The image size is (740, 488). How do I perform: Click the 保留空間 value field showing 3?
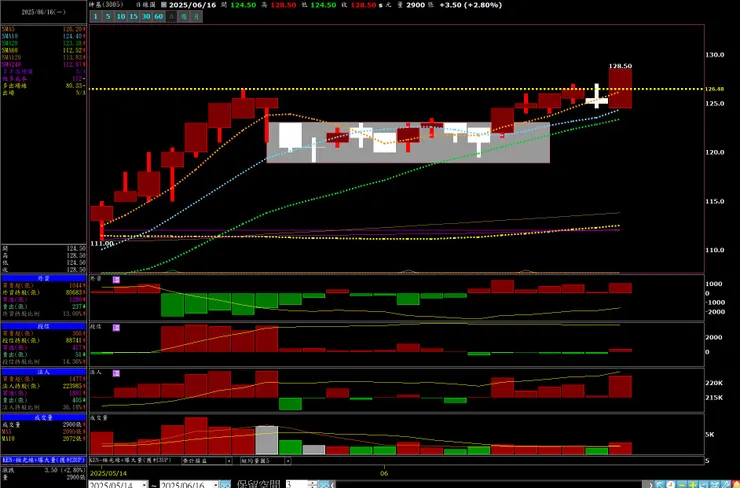click(297, 485)
